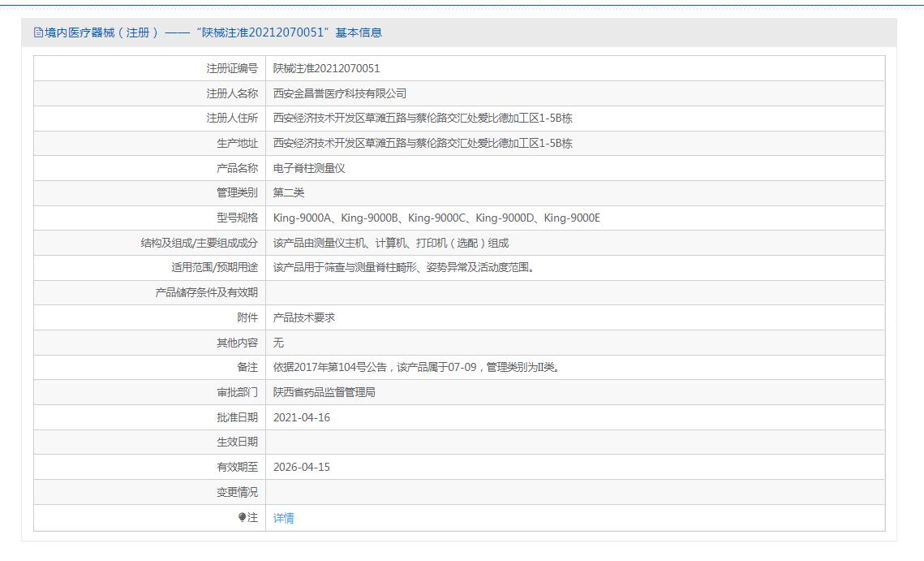This screenshot has height=561, width=924.
Task: Click the 其他内容 row label
Action: [x=238, y=343]
